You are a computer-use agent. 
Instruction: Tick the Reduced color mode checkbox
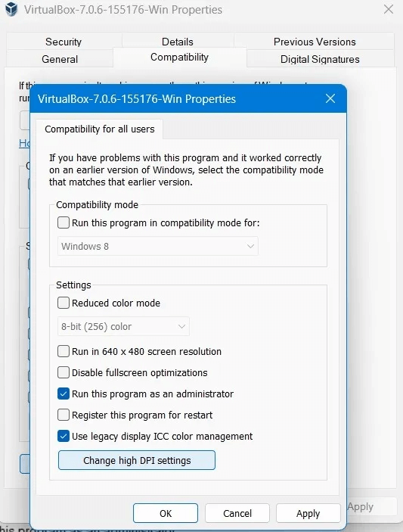coord(64,303)
